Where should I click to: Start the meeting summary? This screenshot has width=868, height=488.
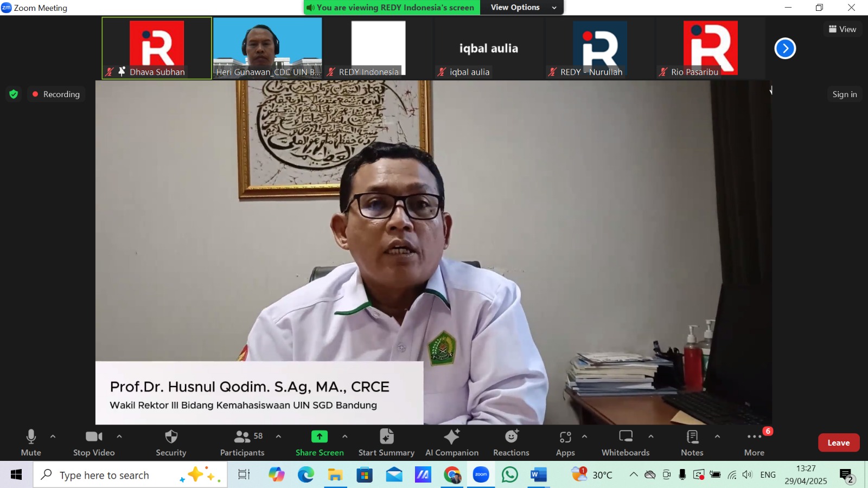[x=386, y=442]
